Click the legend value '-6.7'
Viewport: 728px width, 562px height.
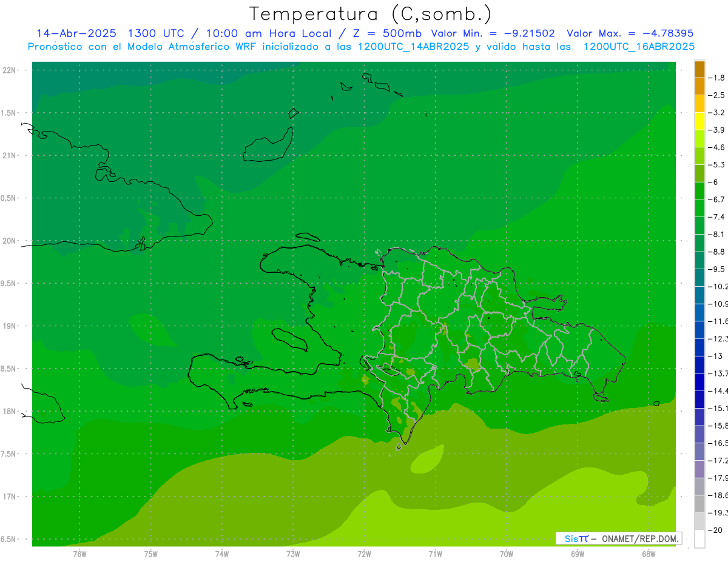pos(716,199)
